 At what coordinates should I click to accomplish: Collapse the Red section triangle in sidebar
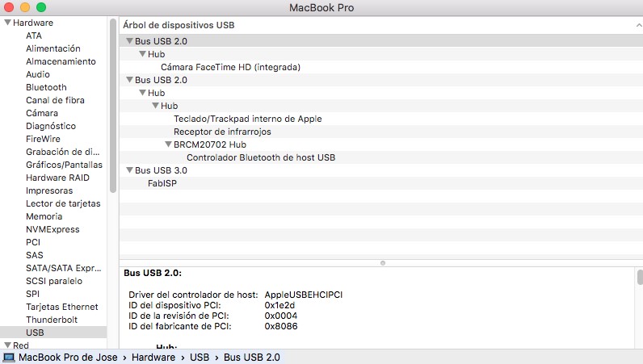pyautogui.click(x=7, y=345)
